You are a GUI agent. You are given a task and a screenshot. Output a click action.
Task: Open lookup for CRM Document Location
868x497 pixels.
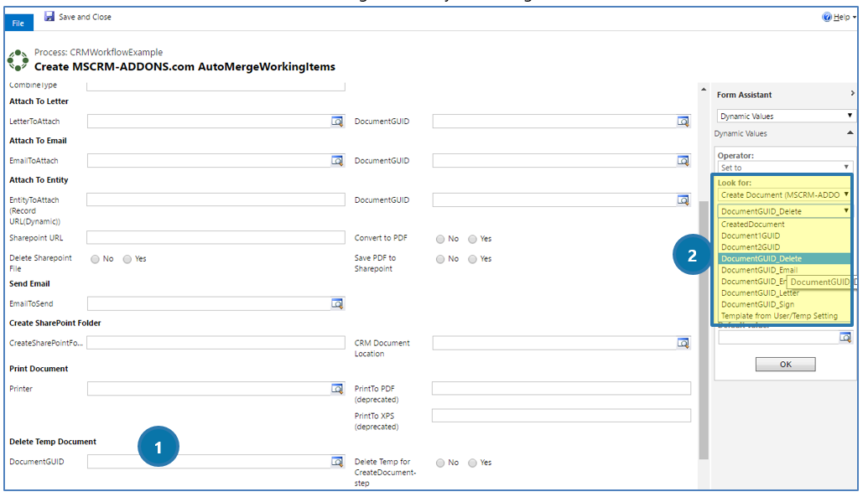tap(683, 343)
